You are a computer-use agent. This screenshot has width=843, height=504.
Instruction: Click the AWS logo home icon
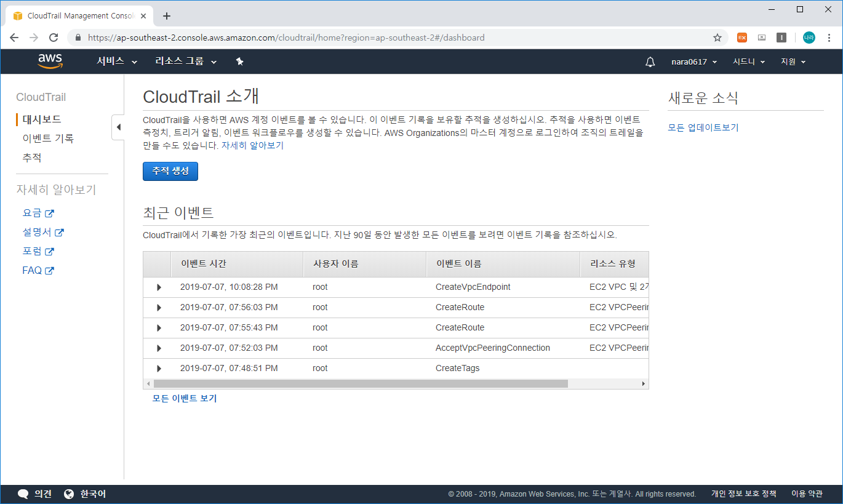(x=50, y=61)
